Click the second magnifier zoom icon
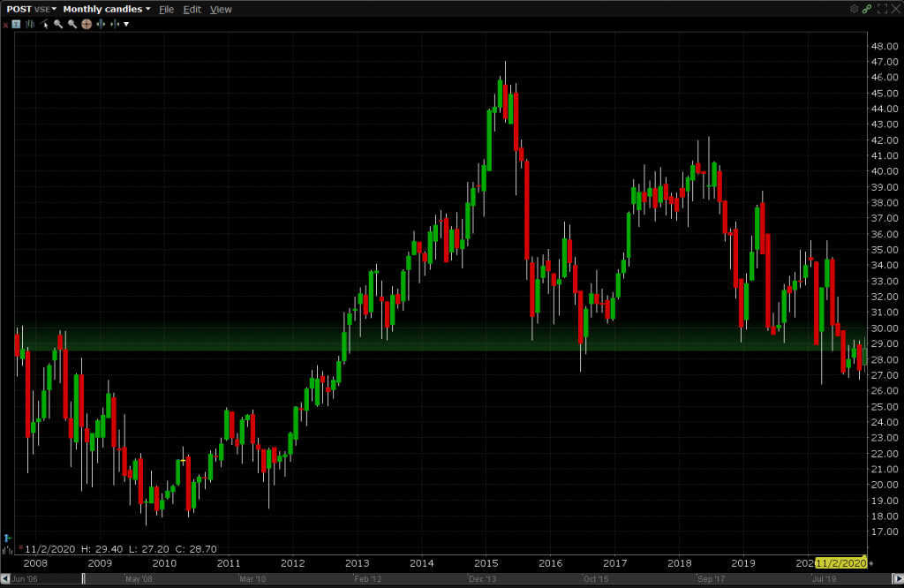Image resolution: width=904 pixels, height=588 pixels. coord(72,25)
